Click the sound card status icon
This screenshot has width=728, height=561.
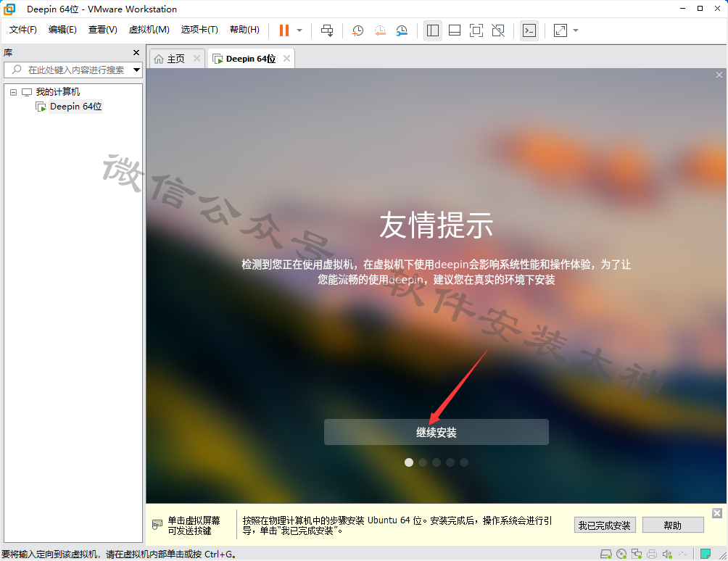(x=667, y=554)
